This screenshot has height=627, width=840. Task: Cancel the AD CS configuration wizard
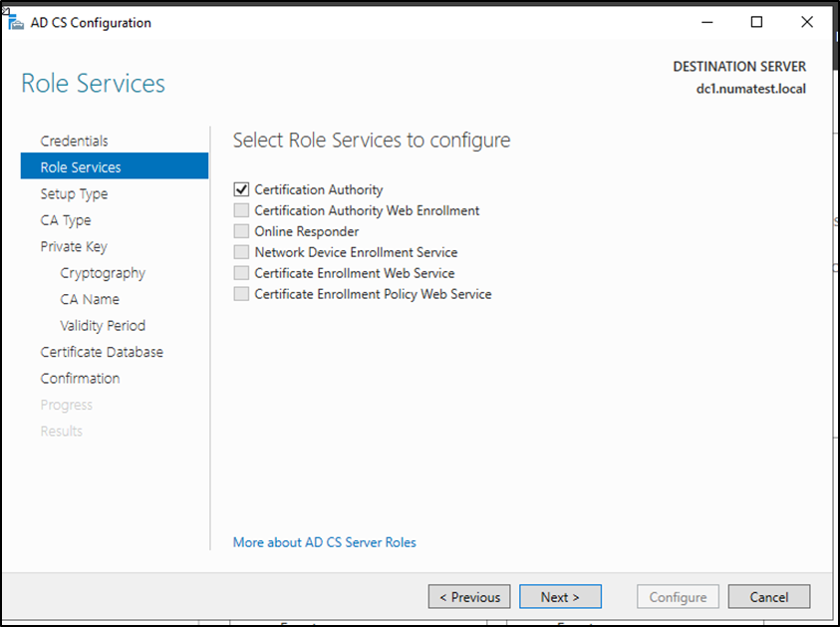point(768,597)
